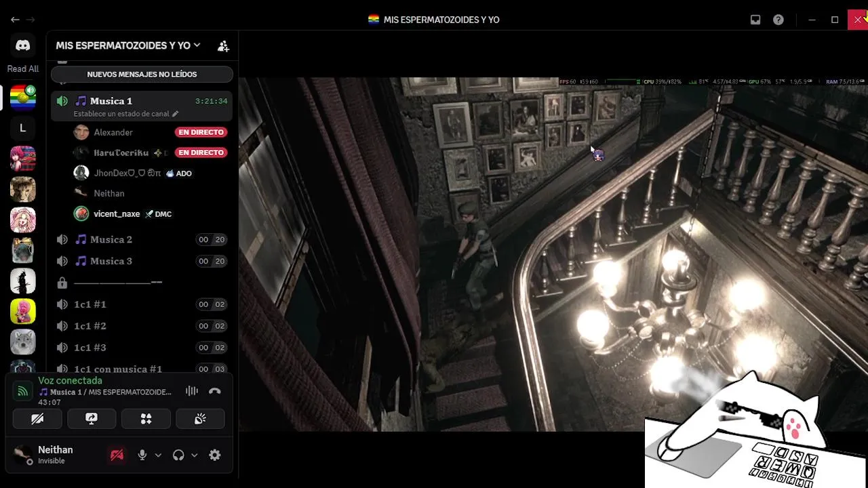
Task: Join the 1c1 #2 voice channel
Action: click(142, 326)
